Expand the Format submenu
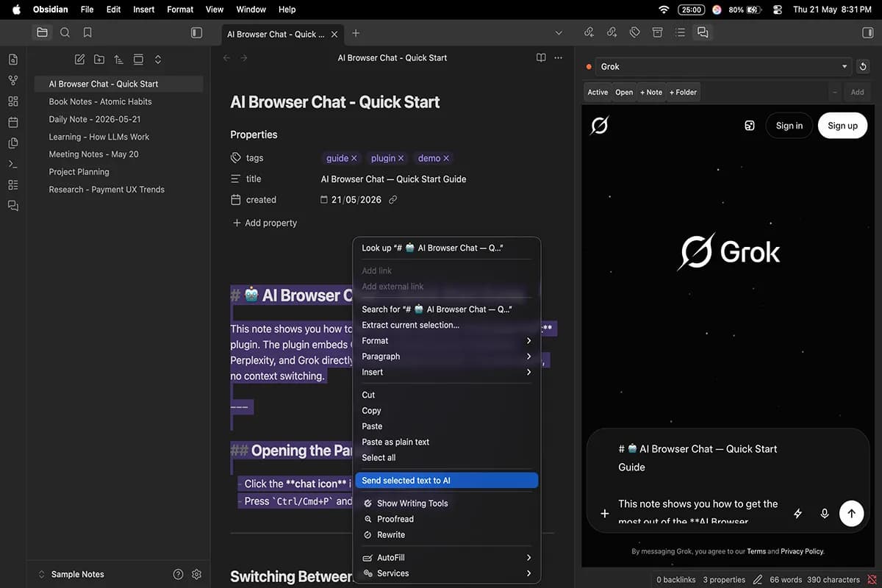Image resolution: width=882 pixels, height=588 pixels. [446, 341]
